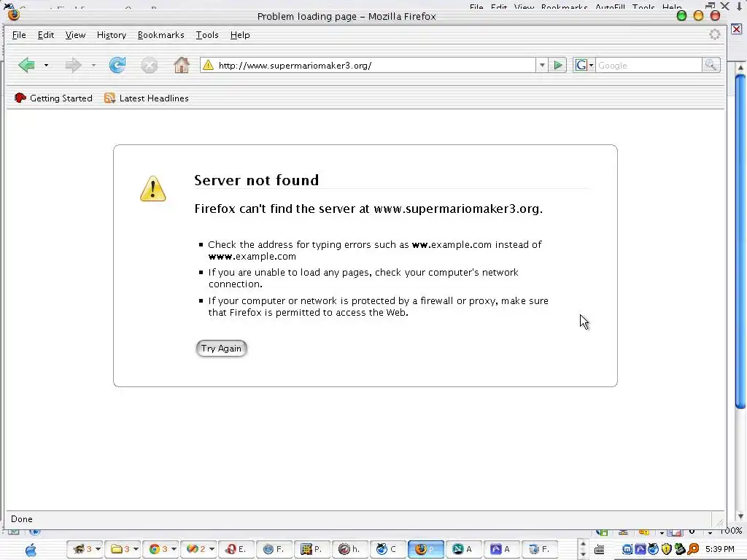Click the Firefox loading throbber icon
This screenshot has height=560, width=747.
tap(715, 34)
